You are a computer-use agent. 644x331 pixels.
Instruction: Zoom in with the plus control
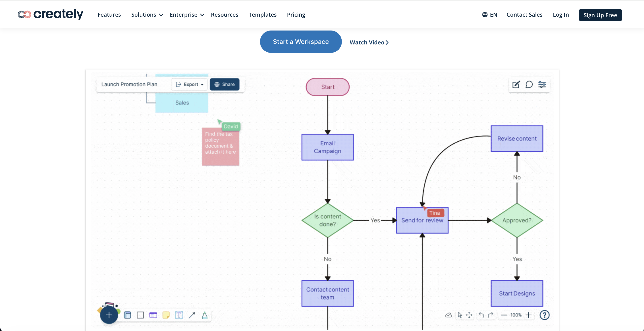click(529, 315)
